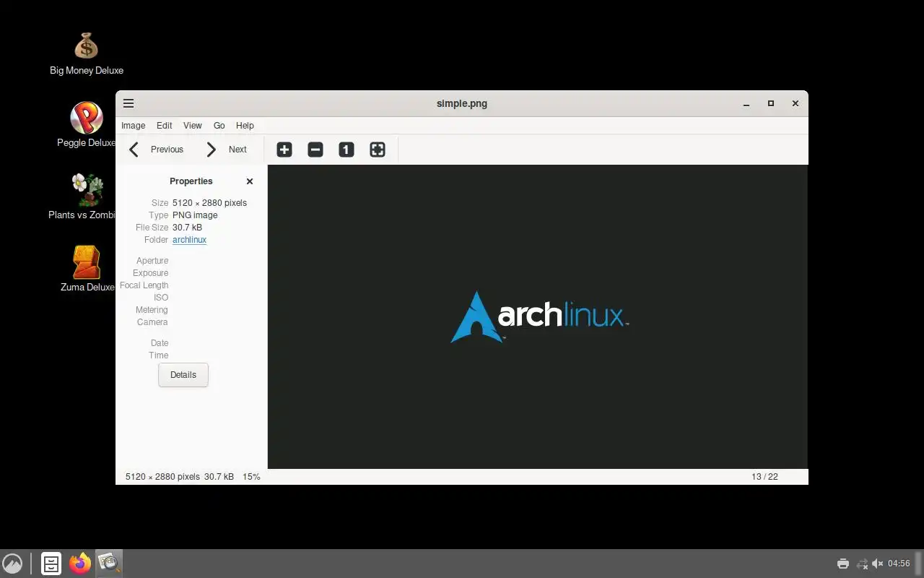924x578 pixels.
Task: Open the Go menu
Action: 219,125
